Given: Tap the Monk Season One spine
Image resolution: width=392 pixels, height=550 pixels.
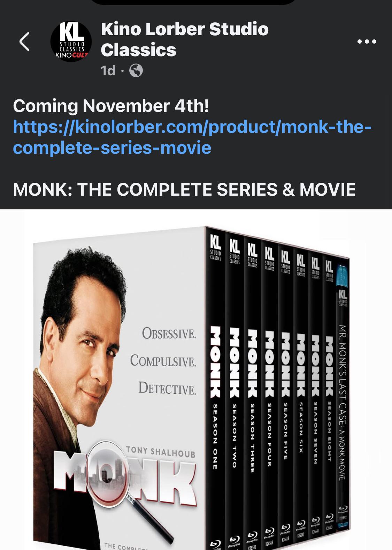Looking at the screenshot, I should tap(215, 387).
